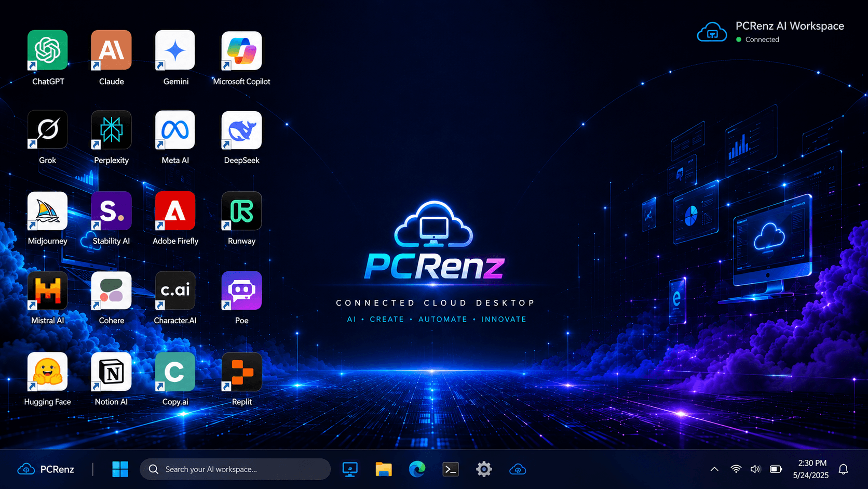Click the PCRenz taskbar logo button
This screenshot has height=489, width=868.
coord(46,469)
